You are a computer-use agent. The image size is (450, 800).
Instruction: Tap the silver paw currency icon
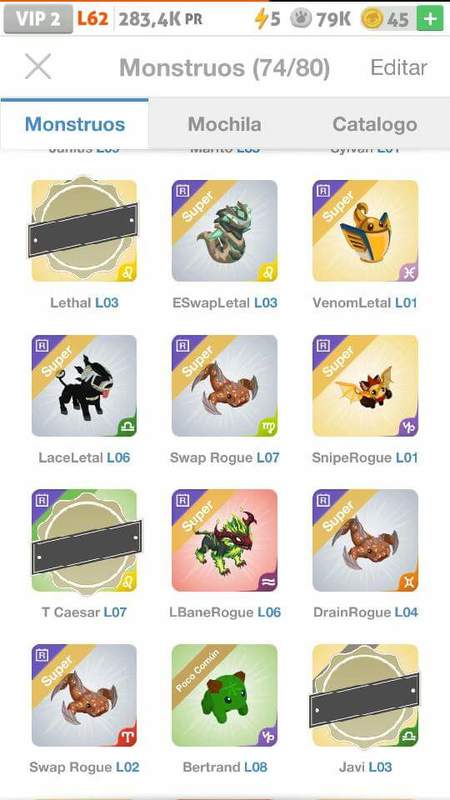click(301, 19)
